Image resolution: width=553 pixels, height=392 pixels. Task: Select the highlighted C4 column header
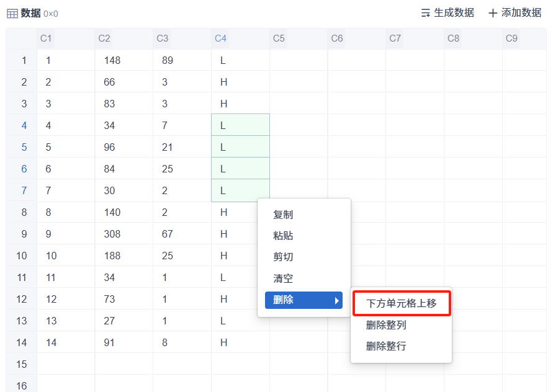220,38
